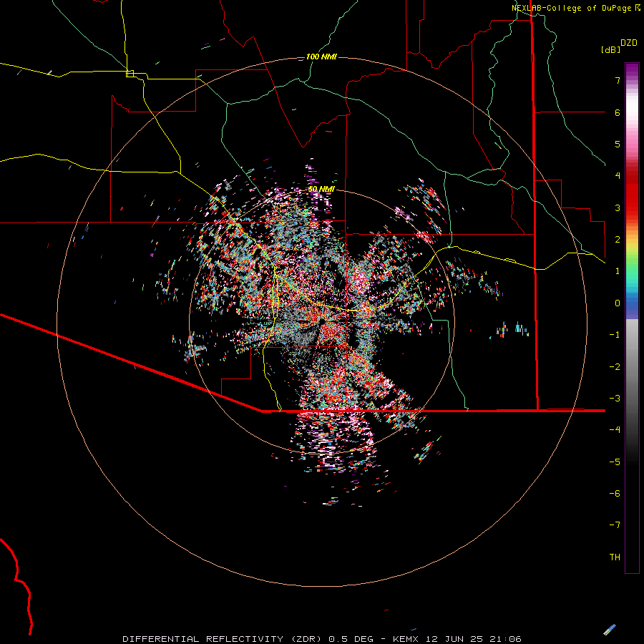644x644 pixels.
Task: Click the small logo icon at bottom right
Action: click(x=610, y=629)
